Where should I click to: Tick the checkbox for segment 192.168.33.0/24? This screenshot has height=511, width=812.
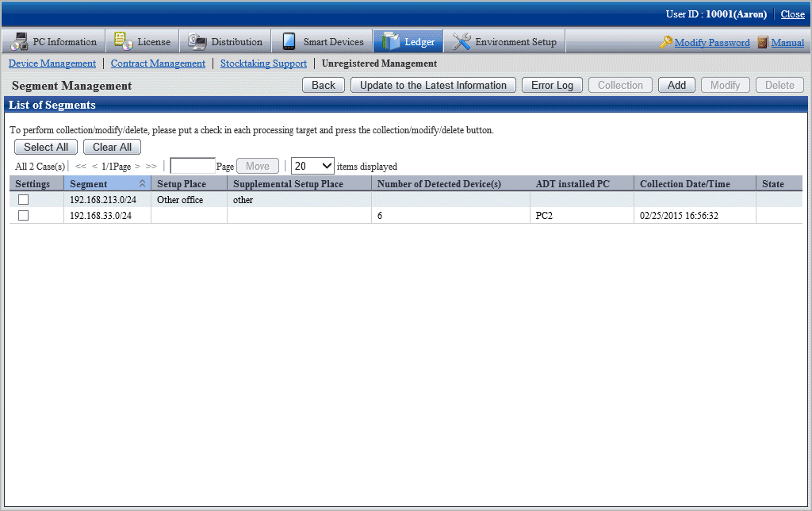pos(23,216)
